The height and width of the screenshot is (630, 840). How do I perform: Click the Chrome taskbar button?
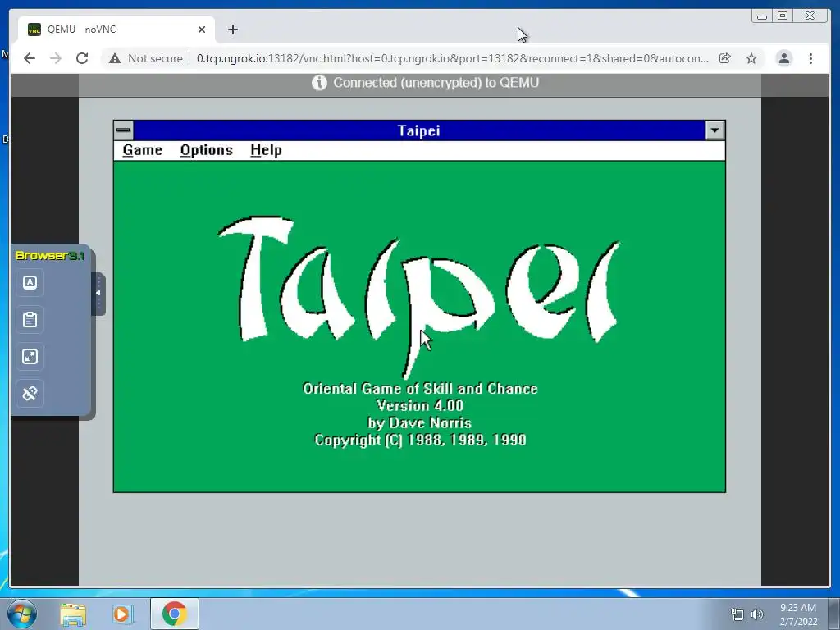175,614
